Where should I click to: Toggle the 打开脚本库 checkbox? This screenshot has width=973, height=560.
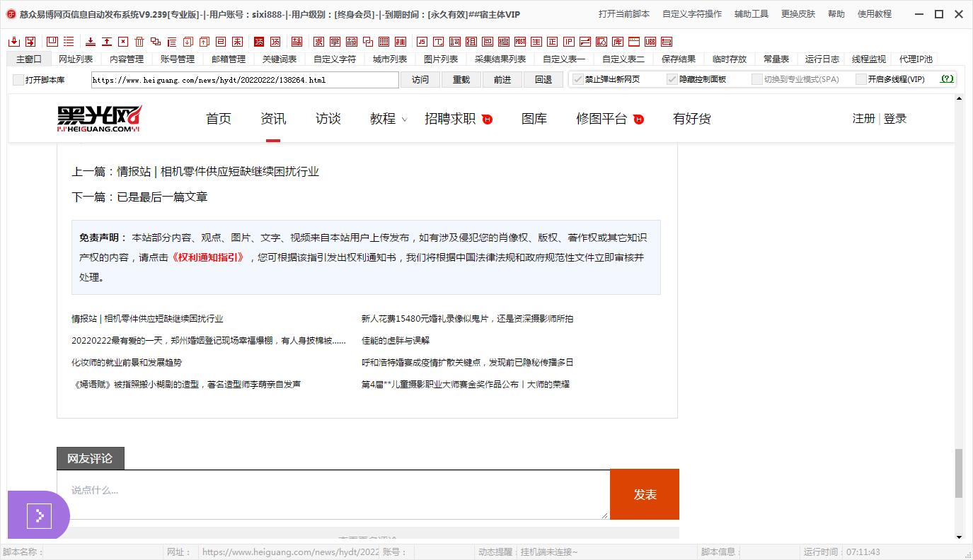[x=18, y=80]
